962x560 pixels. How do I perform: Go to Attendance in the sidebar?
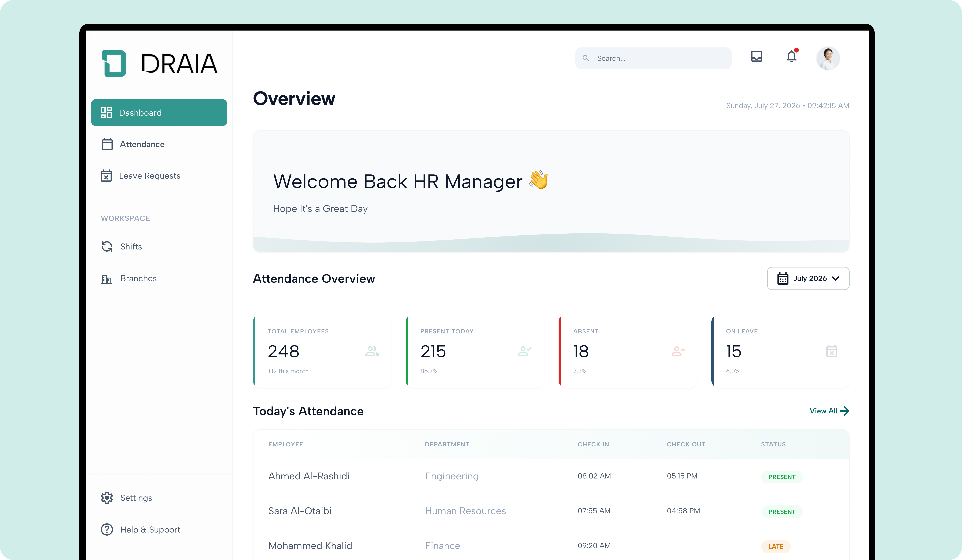coord(159,144)
